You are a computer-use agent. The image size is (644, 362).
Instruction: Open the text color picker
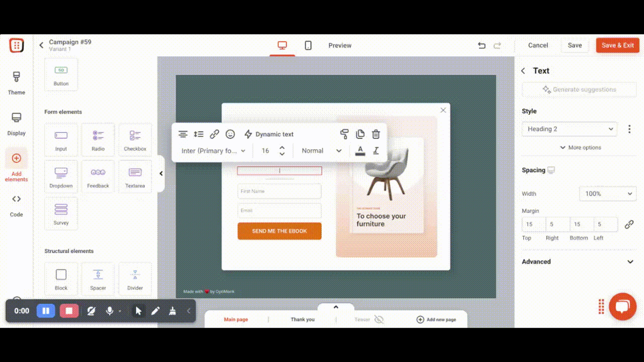point(360,151)
